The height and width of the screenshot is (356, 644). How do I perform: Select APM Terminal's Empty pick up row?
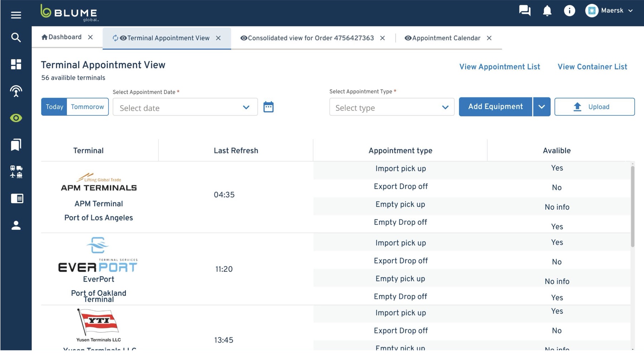point(472,206)
